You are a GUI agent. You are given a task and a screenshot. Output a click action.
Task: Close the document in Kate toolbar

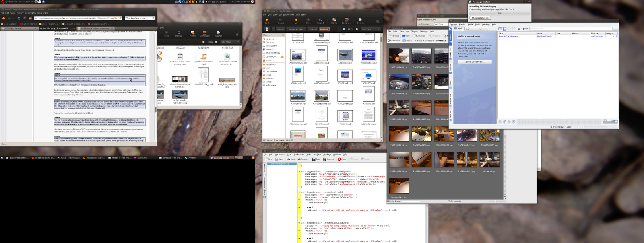[342, 159]
